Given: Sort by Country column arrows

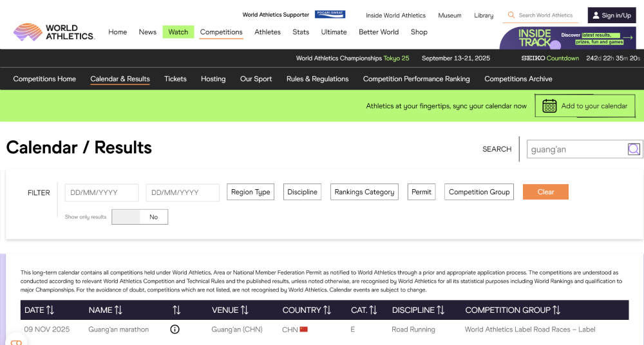Looking at the screenshot, I should pos(327,310).
